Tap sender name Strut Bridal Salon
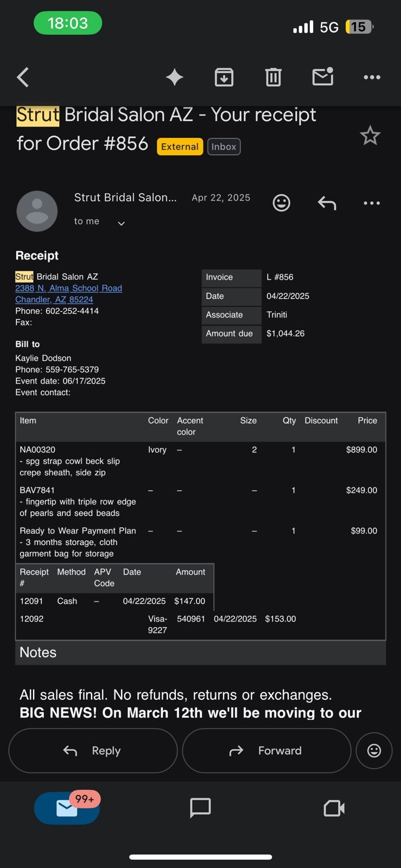This screenshot has width=401, height=868. point(125,197)
